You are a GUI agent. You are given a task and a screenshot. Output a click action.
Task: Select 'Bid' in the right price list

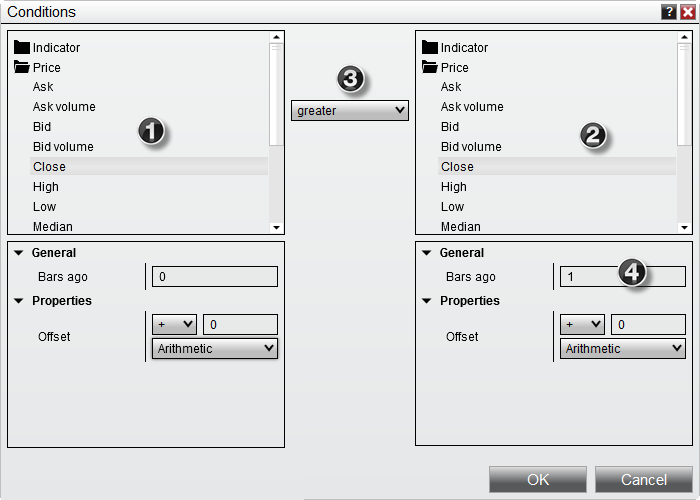pos(450,127)
